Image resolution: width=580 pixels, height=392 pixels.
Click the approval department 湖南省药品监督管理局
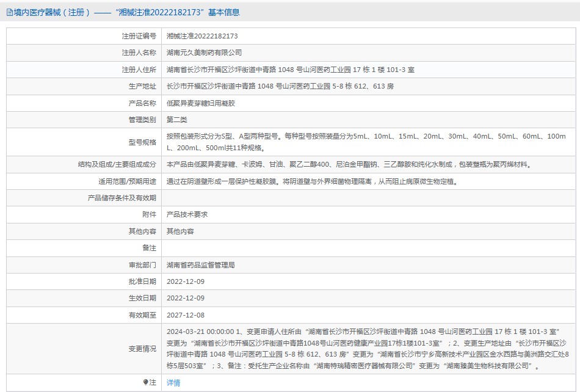[x=200, y=265]
